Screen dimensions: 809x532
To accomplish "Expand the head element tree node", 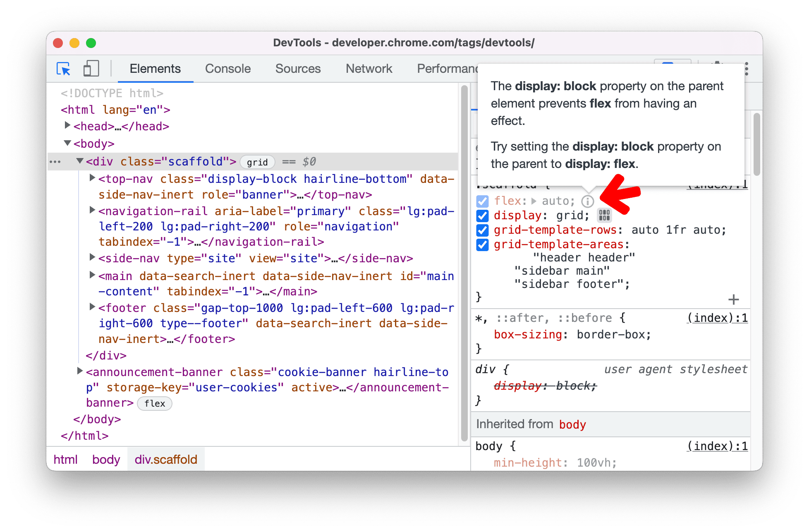I will pyautogui.click(x=68, y=126).
